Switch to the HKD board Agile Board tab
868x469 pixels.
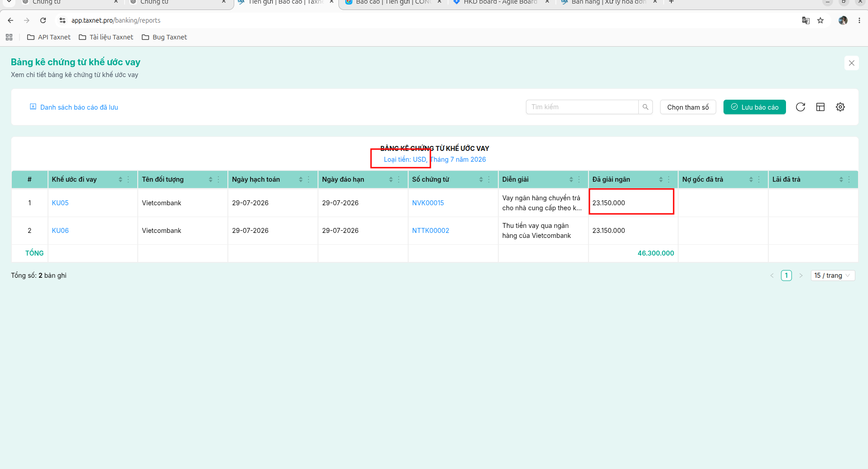500,2
